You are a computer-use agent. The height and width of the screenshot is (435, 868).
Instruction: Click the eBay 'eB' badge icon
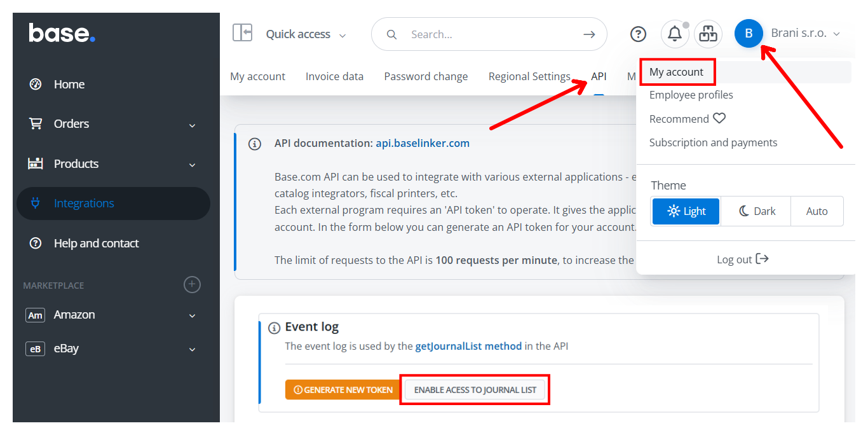coord(36,349)
